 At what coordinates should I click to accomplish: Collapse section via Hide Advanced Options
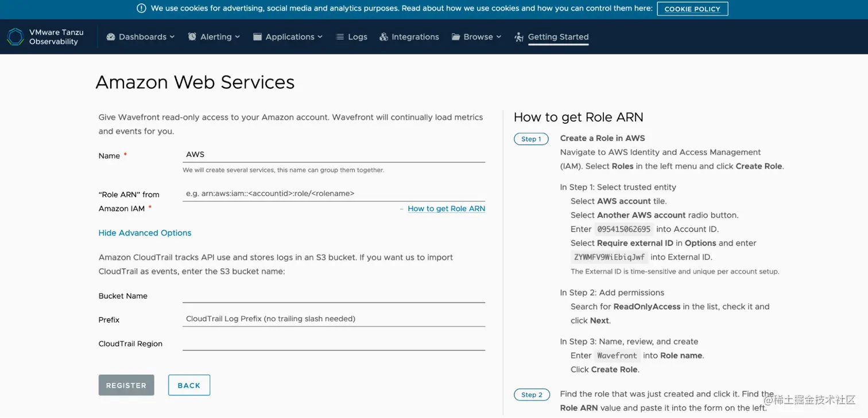pyautogui.click(x=145, y=233)
